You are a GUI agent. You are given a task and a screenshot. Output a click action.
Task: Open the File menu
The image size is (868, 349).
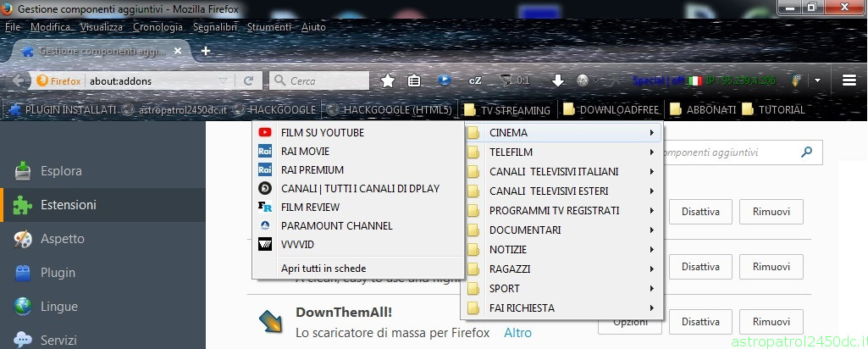[x=13, y=26]
